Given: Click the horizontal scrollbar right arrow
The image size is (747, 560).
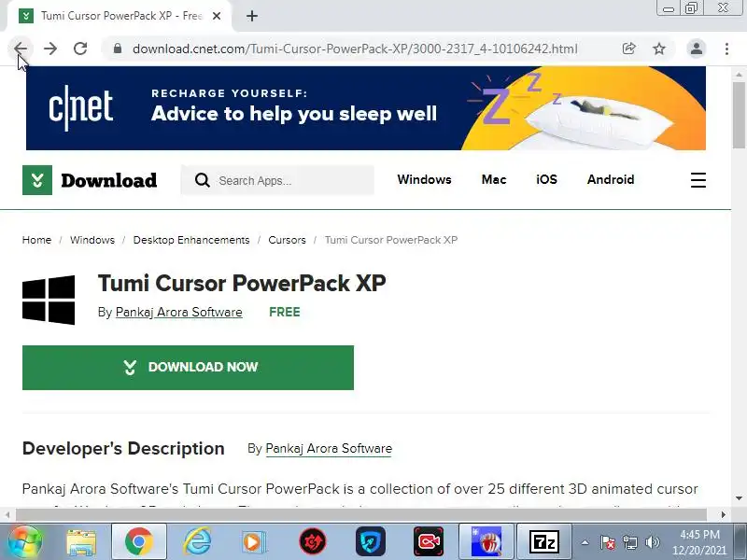Looking at the screenshot, I should [723, 515].
